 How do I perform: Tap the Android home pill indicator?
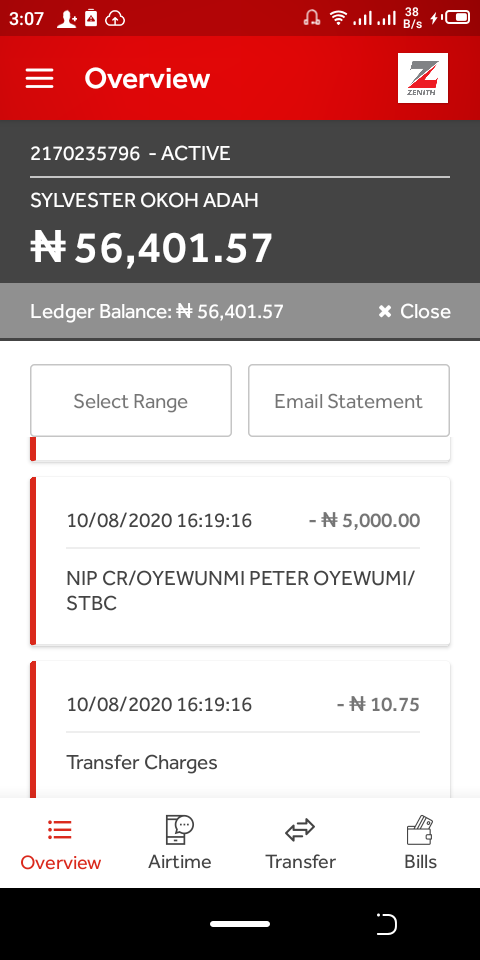(x=240, y=924)
